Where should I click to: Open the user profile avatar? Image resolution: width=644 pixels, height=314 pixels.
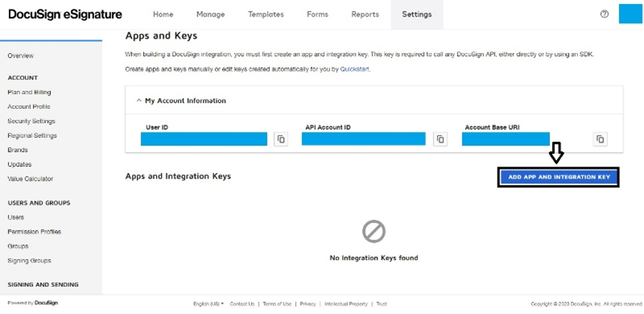[630, 14]
